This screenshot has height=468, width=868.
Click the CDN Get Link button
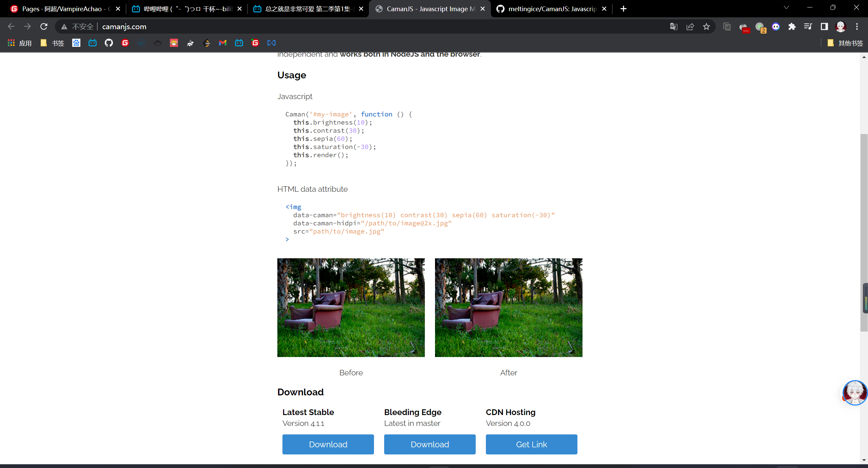(531, 444)
